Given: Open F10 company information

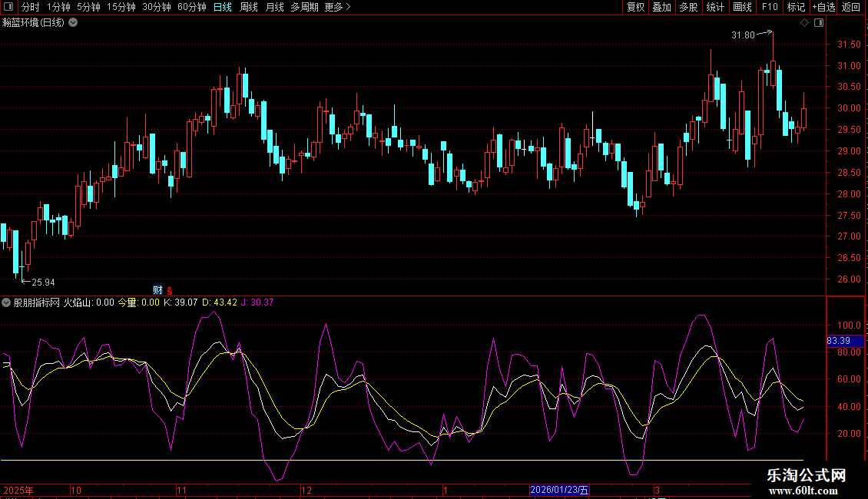Looking at the screenshot, I should pos(770,8).
